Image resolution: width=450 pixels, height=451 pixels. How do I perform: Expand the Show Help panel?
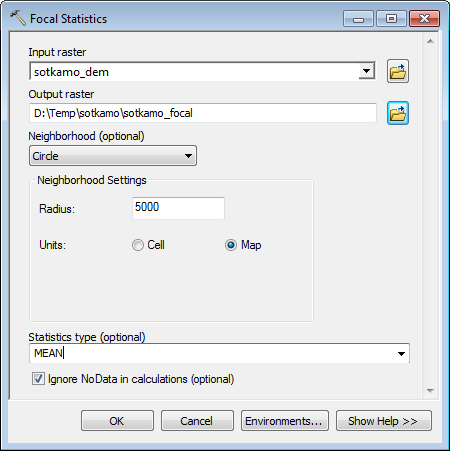[384, 421]
